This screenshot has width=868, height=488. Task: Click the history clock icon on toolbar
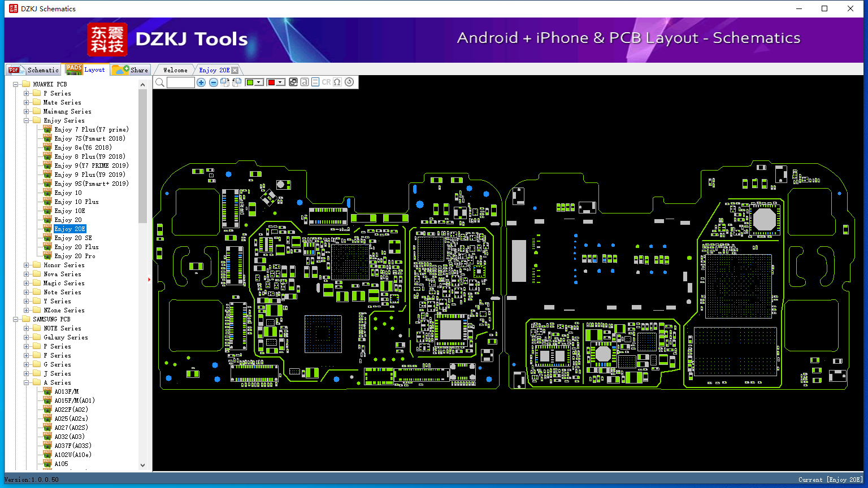(x=350, y=82)
